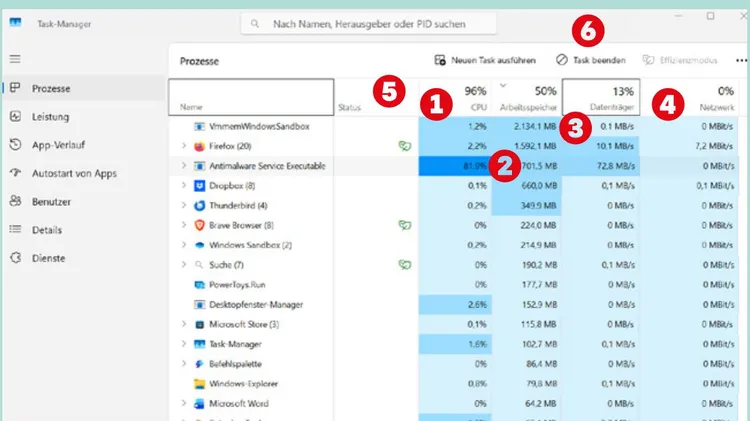Click the Dropbox process icon
The height and width of the screenshot is (421, 750).
199,186
